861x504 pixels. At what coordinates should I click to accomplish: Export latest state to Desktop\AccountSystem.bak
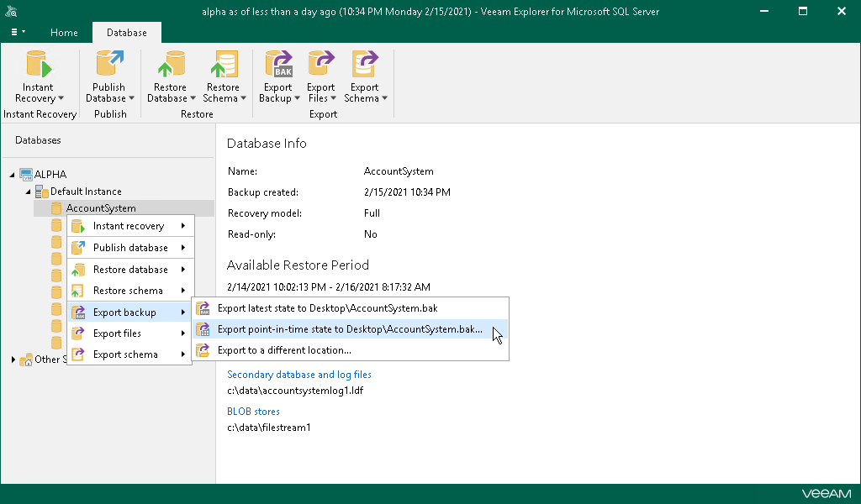(x=351, y=308)
